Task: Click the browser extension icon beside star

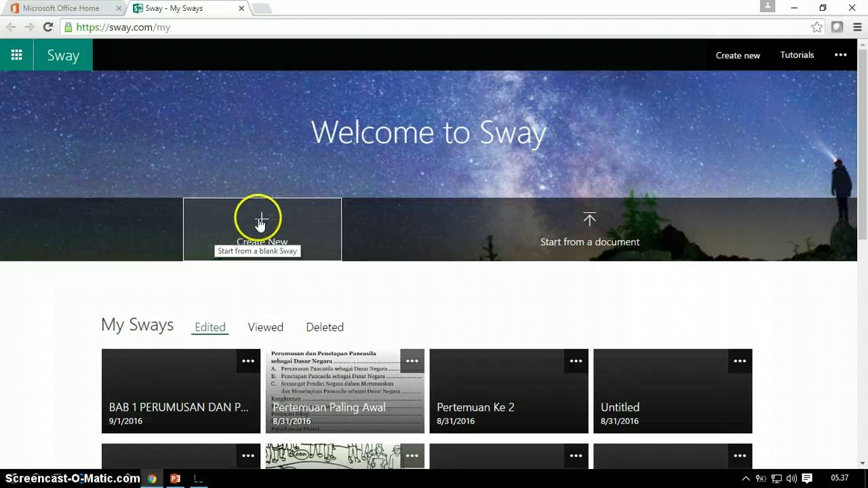Action: pyautogui.click(x=837, y=27)
